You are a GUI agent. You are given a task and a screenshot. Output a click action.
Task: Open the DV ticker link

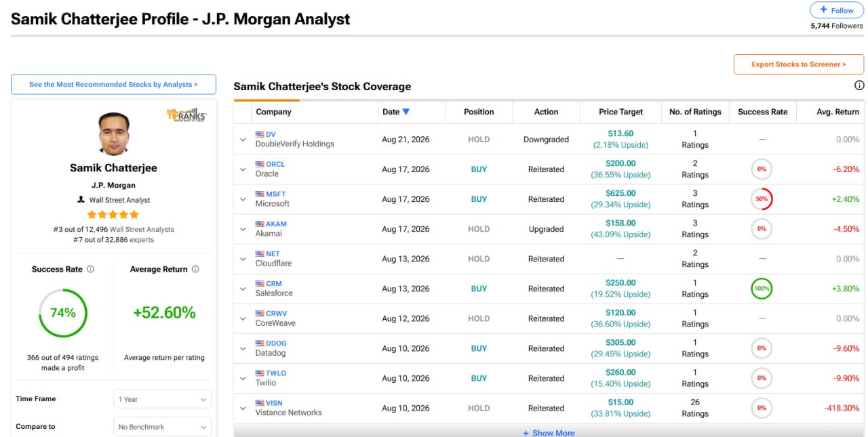pyautogui.click(x=271, y=134)
